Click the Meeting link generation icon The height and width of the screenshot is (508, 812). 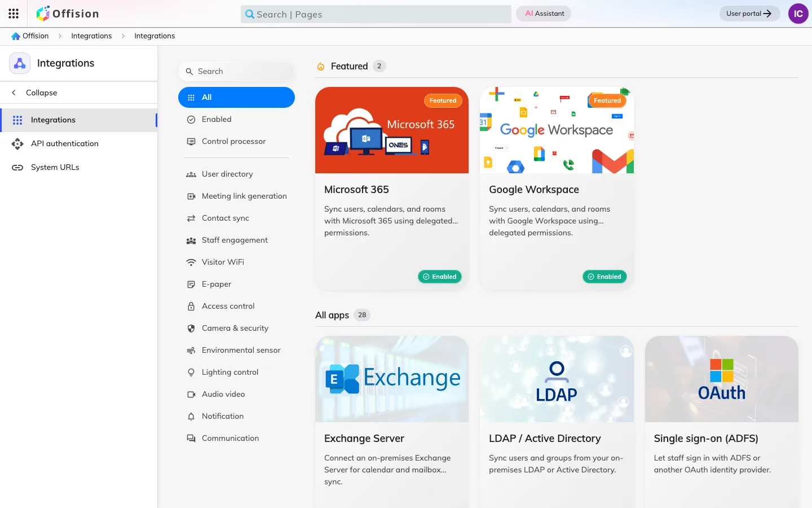191,196
